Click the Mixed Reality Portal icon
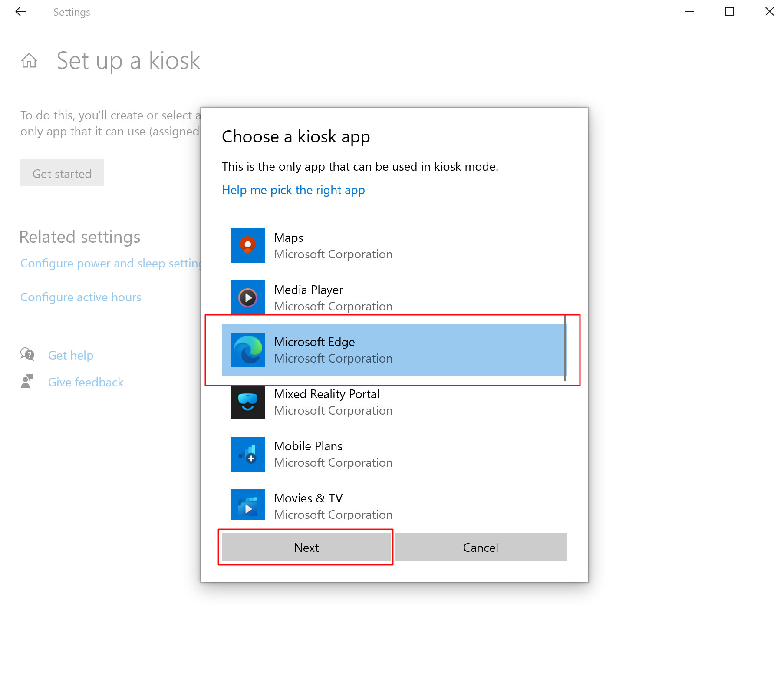This screenshot has width=784, height=683. (247, 402)
